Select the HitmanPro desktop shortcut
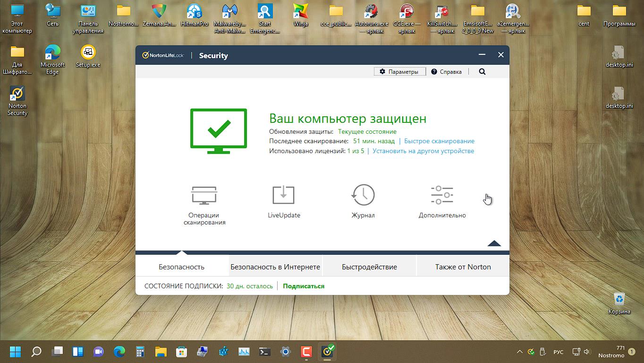 (195, 15)
